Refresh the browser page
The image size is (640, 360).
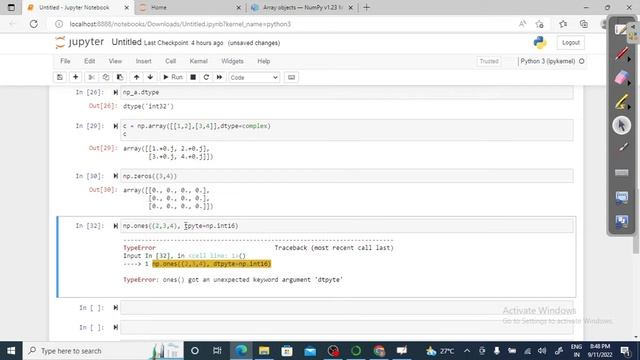point(33,24)
